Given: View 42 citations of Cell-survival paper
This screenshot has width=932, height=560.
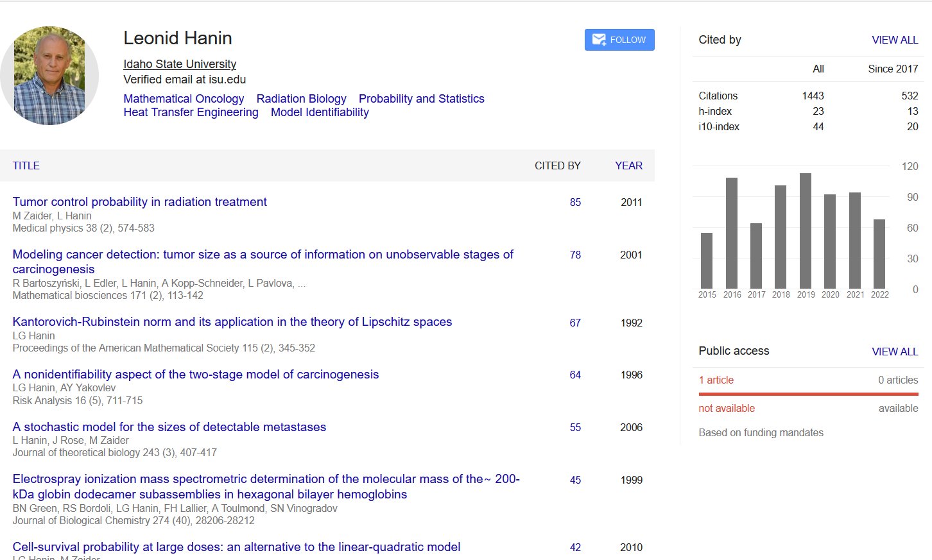Looking at the screenshot, I should click(x=575, y=547).
